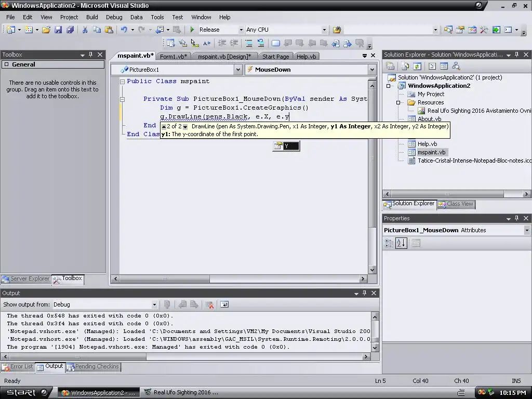The image size is (532, 399).
Task: Click Clear All icon in Output toolbar
Action: coord(209,304)
